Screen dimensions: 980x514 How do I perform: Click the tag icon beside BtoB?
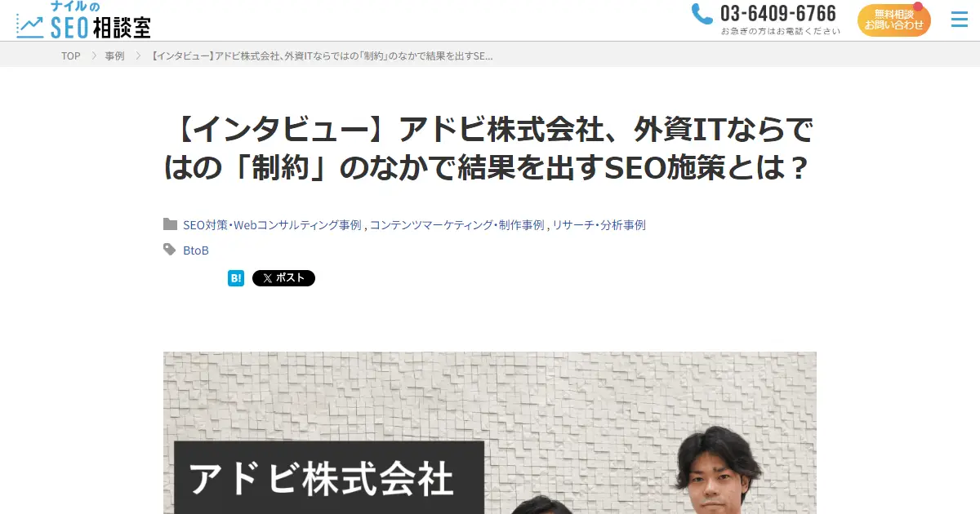pos(170,250)
